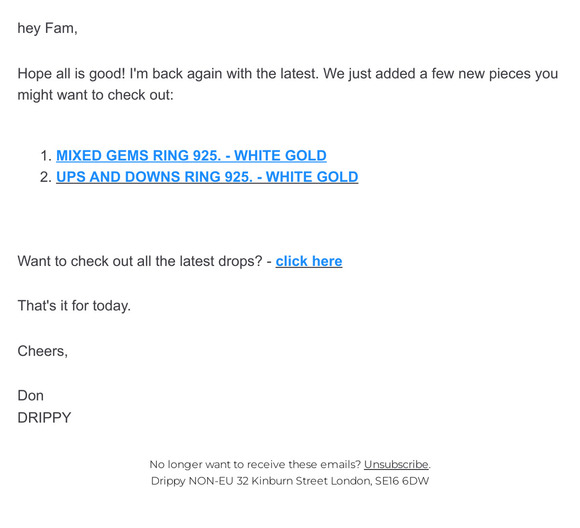Open the UPS AND DOWNS RING link

(207, 177)
